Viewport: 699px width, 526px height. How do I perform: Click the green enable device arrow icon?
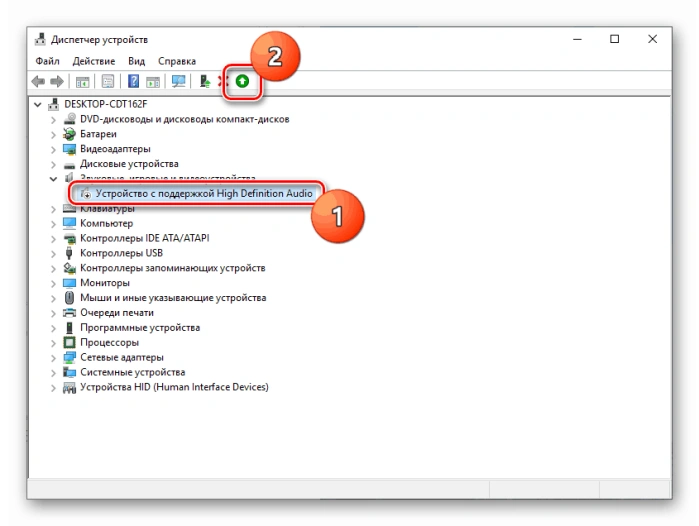[x=242, y=81]
